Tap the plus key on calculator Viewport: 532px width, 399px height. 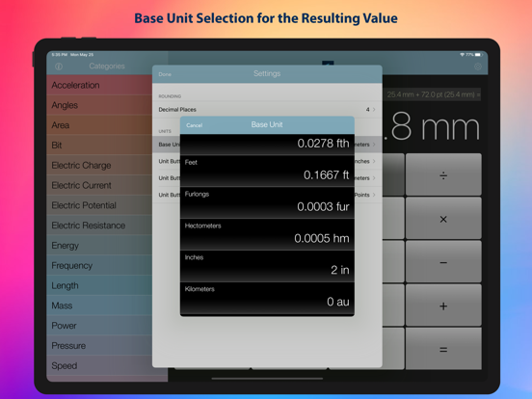[443, 306]
